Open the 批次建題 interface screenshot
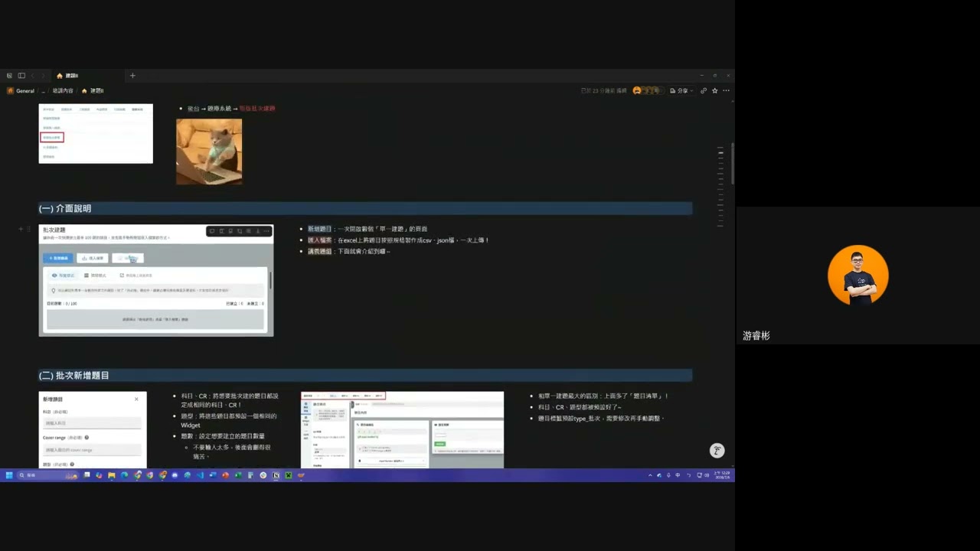 156,280
